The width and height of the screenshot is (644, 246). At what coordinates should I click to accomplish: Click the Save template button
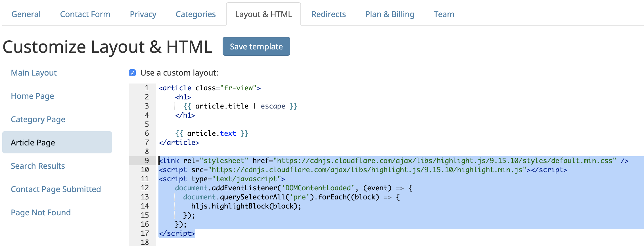click(256, 46)
